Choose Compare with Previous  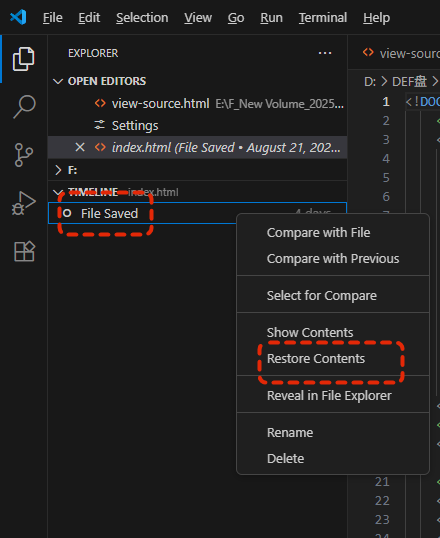tap(333, 258)
